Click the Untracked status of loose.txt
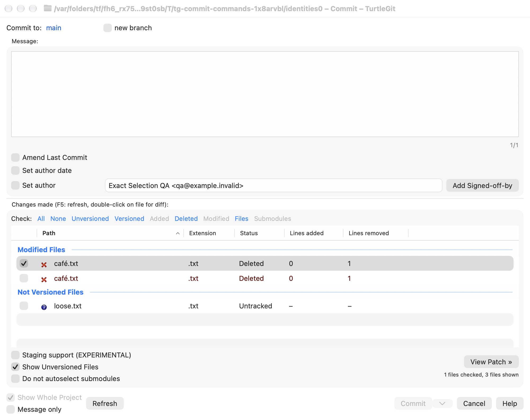Screen dimensions: 530x420 [255, 306]
